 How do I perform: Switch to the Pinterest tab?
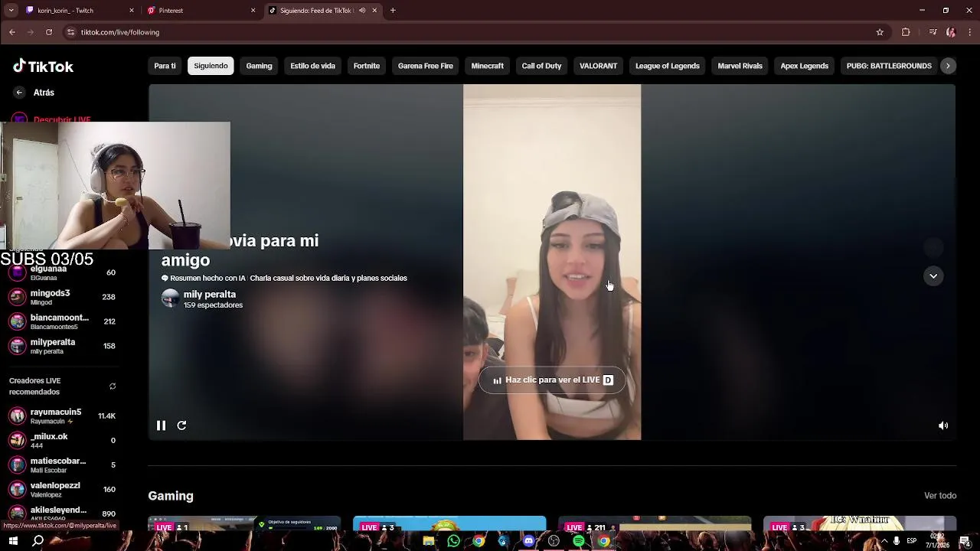pyautogui.click(x=202, y=11)
